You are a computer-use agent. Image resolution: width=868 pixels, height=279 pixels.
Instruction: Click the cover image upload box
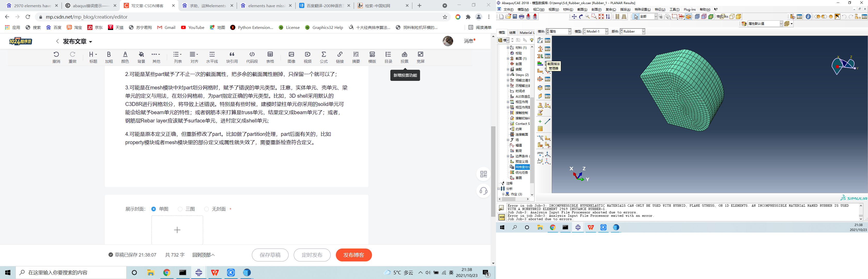tap(177, 230)
